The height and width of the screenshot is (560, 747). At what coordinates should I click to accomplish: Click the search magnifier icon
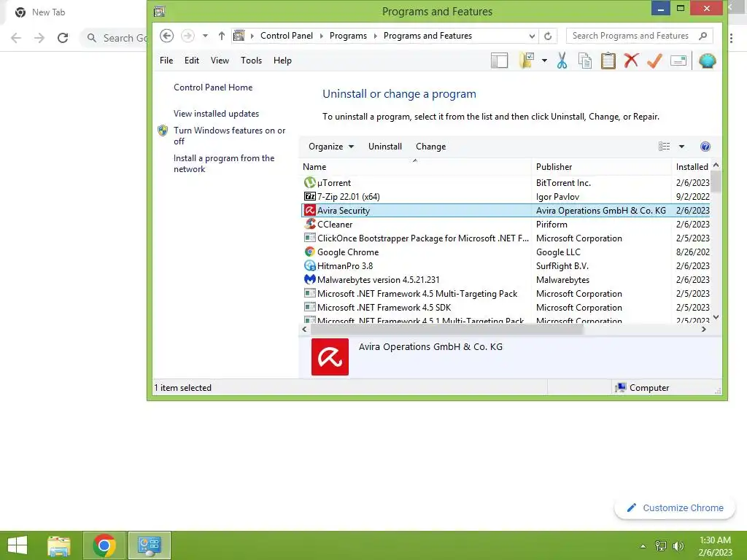pyautogui.click(x=703, y=36)
